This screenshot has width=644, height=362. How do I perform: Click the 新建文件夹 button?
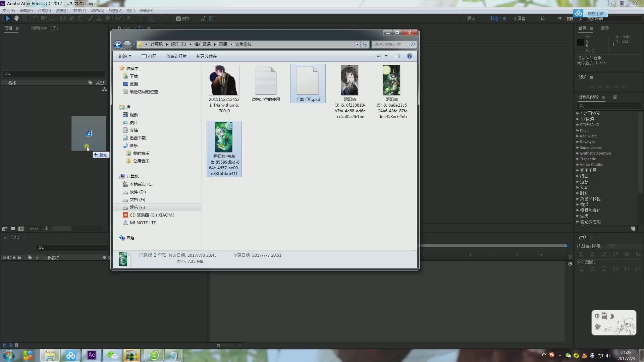coord(206,56)
